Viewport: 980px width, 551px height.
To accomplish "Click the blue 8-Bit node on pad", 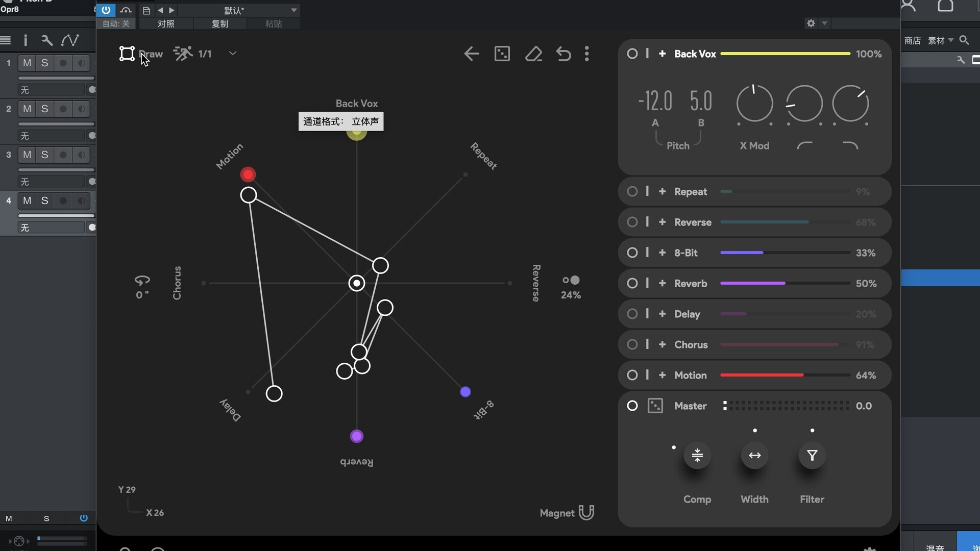I will (x=465, y=392).
